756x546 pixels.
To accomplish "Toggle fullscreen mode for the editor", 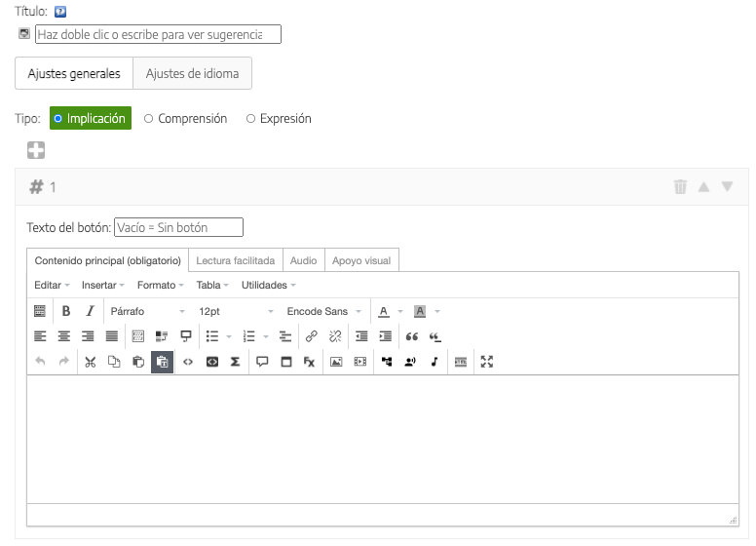I will [487, 362].
